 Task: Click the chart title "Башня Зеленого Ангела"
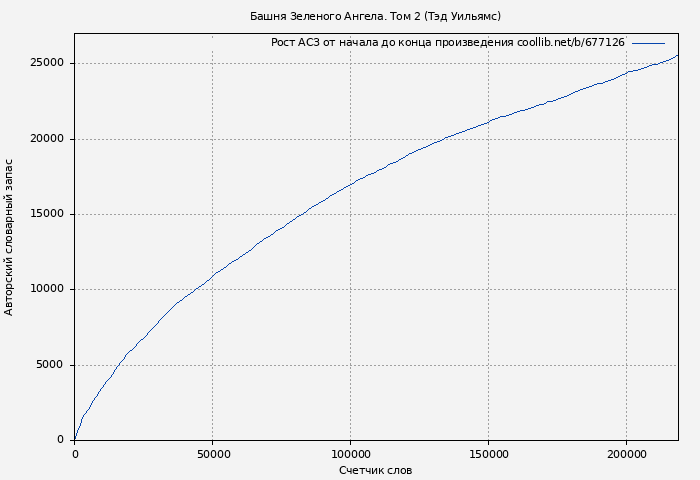(375, 16)
